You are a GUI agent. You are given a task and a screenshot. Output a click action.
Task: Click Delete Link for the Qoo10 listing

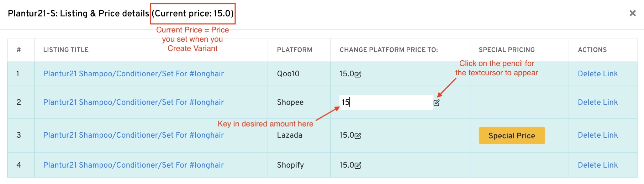597,74
